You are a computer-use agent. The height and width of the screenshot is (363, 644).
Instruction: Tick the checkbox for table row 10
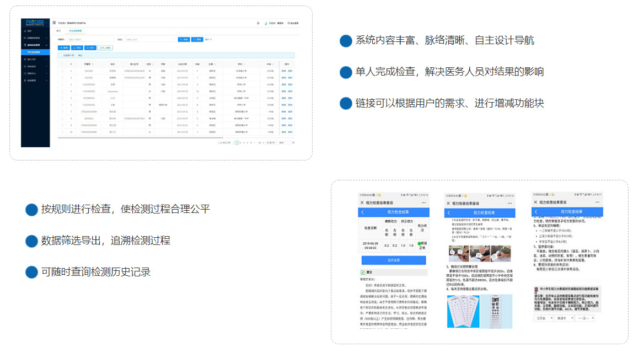(x=62, y=132)
